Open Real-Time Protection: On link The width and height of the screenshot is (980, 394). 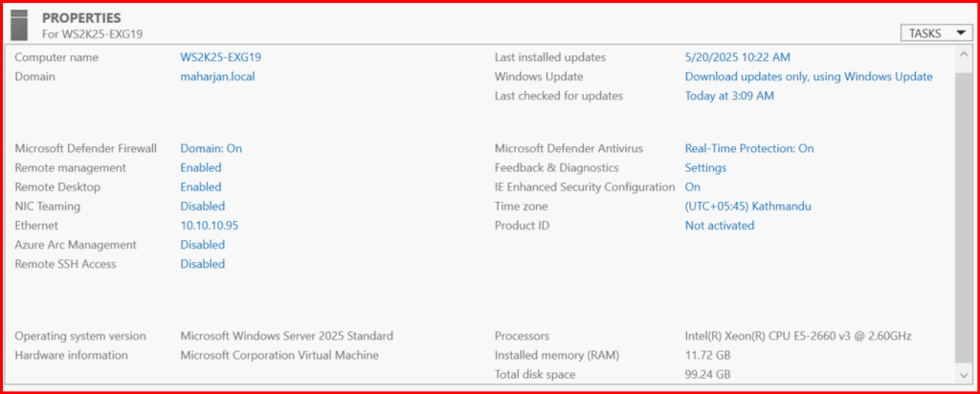click(748, 148)
